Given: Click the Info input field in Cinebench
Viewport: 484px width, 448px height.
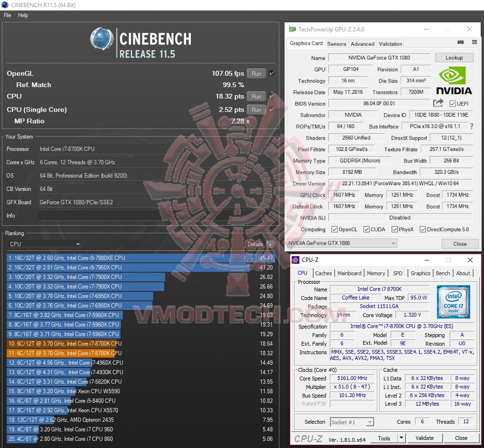Looking at the screenshot, I should coord(157,216).
